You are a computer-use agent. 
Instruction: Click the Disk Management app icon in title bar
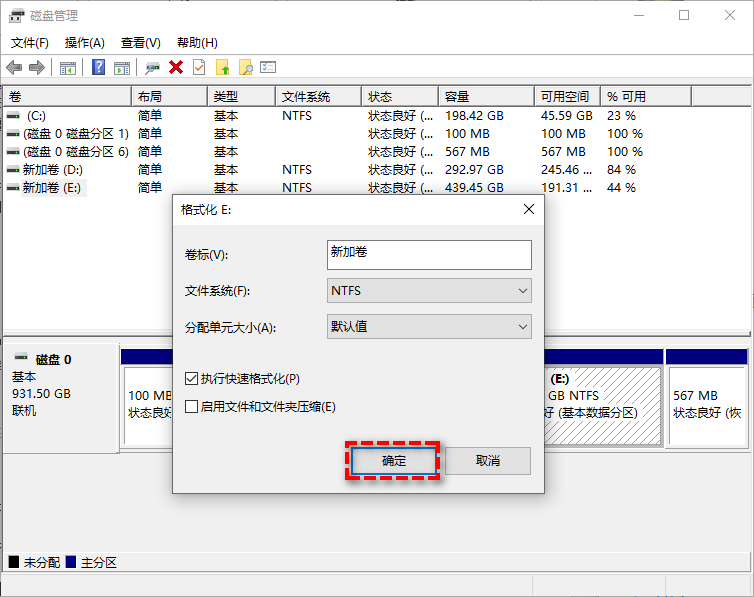click(x=16, y=15)
